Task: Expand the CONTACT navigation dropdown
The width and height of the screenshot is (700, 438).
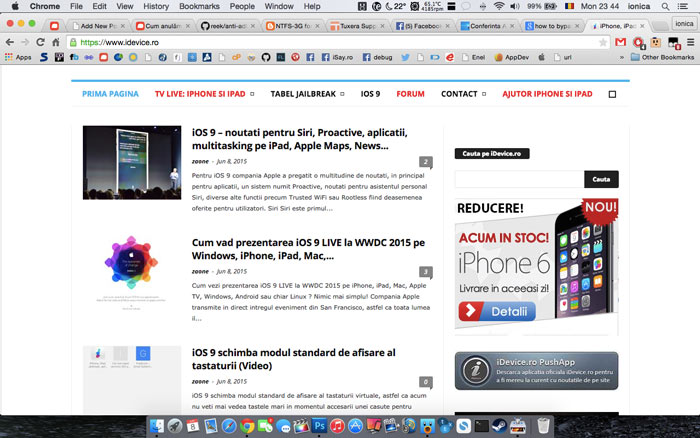Action: point(463,94)
